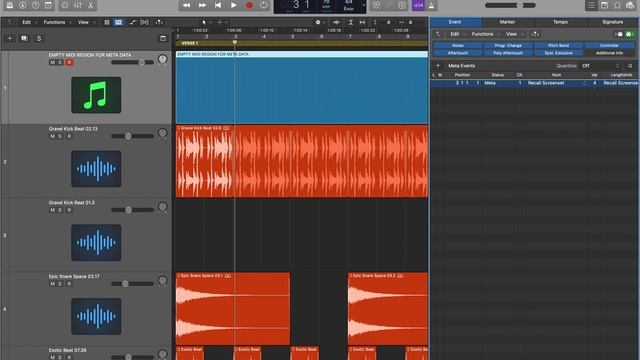Select the Epic Snare Space 03.1 region
This screenshot has height=360, width=640.
(233, 309)
